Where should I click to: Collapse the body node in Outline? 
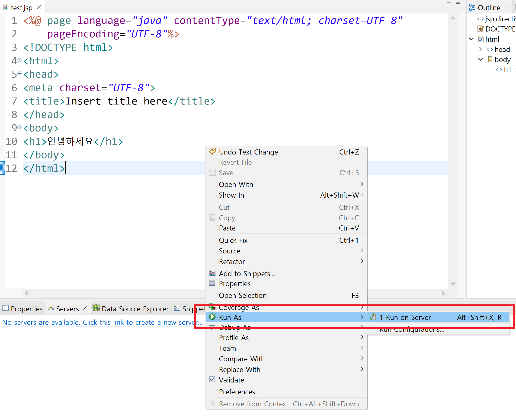481,60
